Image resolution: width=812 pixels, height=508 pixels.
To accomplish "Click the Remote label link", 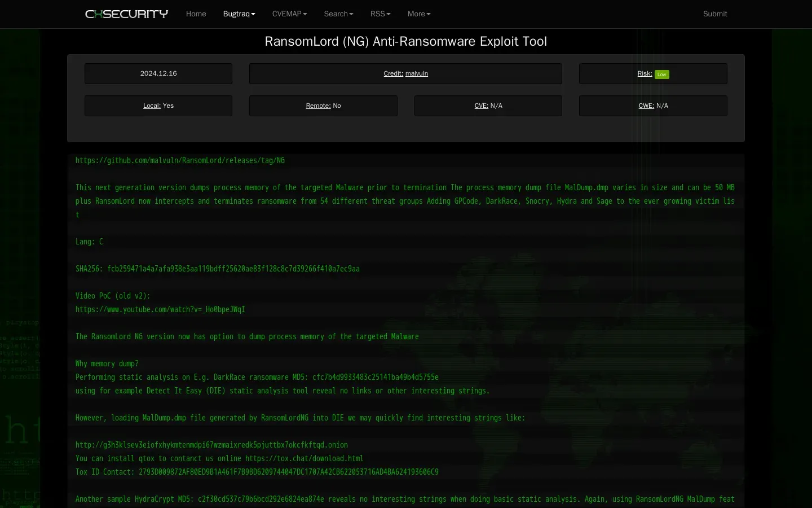I will point(318,106).
